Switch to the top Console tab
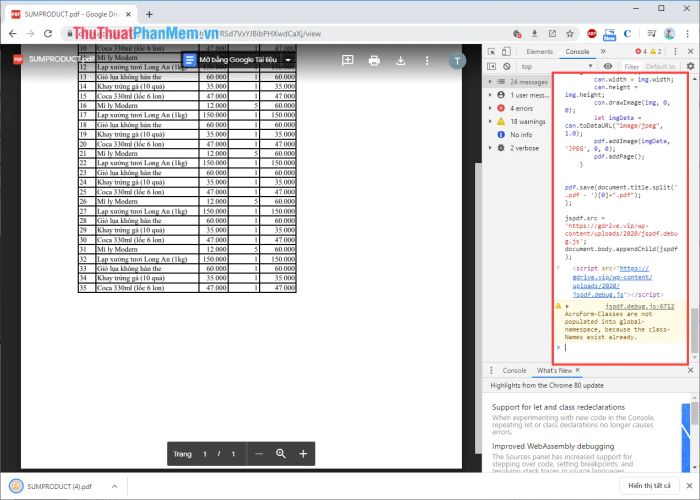 click(577, 51)
